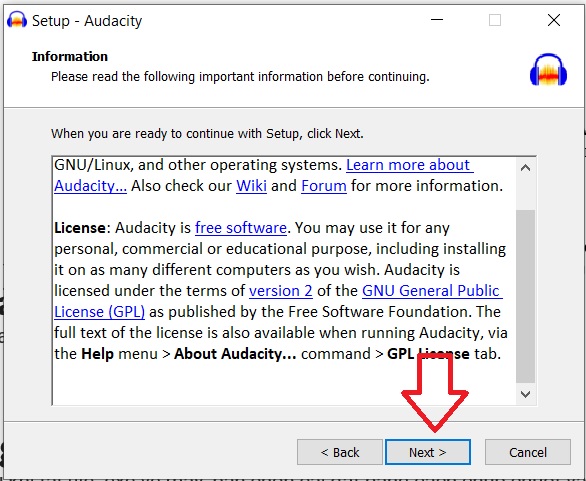
Task: Click the scroll down arrow of the text box
Action: [525, 394]
